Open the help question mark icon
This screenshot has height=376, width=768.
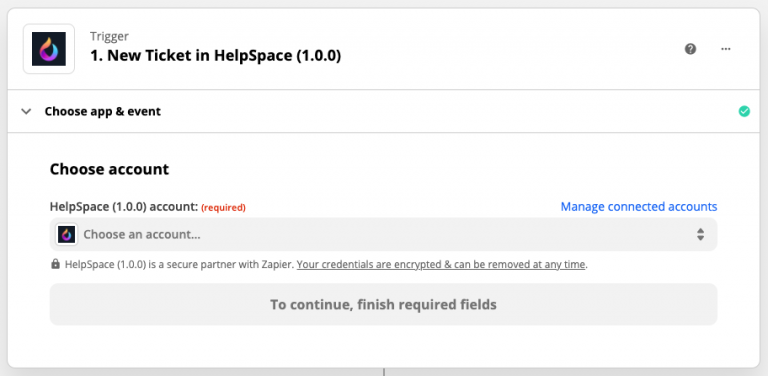691,49
